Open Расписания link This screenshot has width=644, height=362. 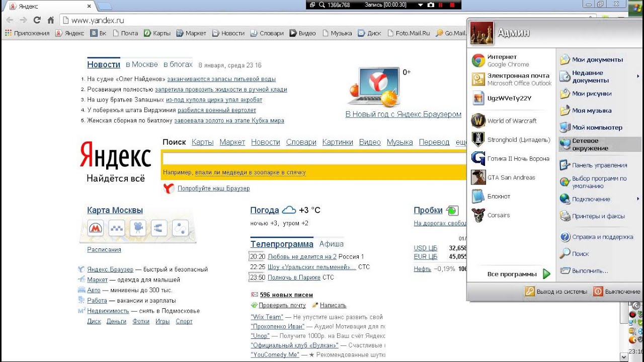pos(104,249)
